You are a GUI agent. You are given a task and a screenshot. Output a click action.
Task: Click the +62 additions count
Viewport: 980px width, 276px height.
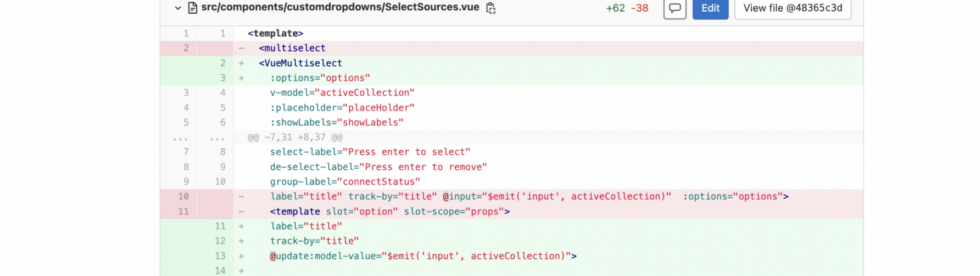(x=615, y=9)
